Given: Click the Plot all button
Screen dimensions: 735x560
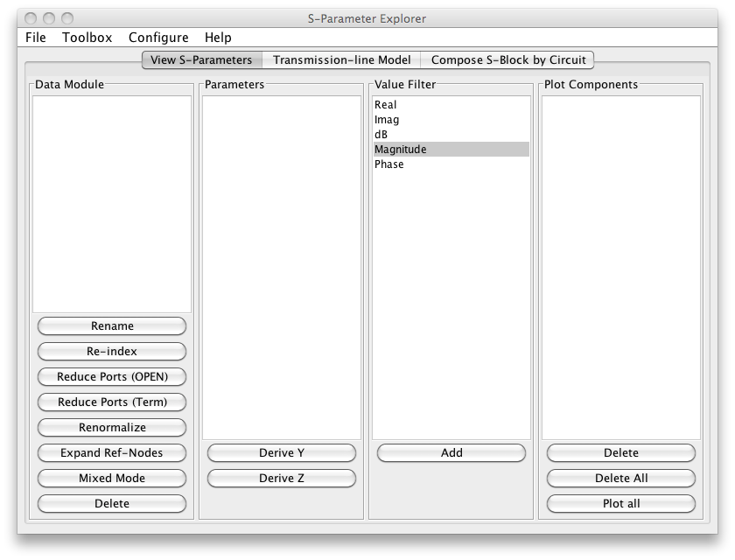Looking at the screenshot, I should pos(621,504).
